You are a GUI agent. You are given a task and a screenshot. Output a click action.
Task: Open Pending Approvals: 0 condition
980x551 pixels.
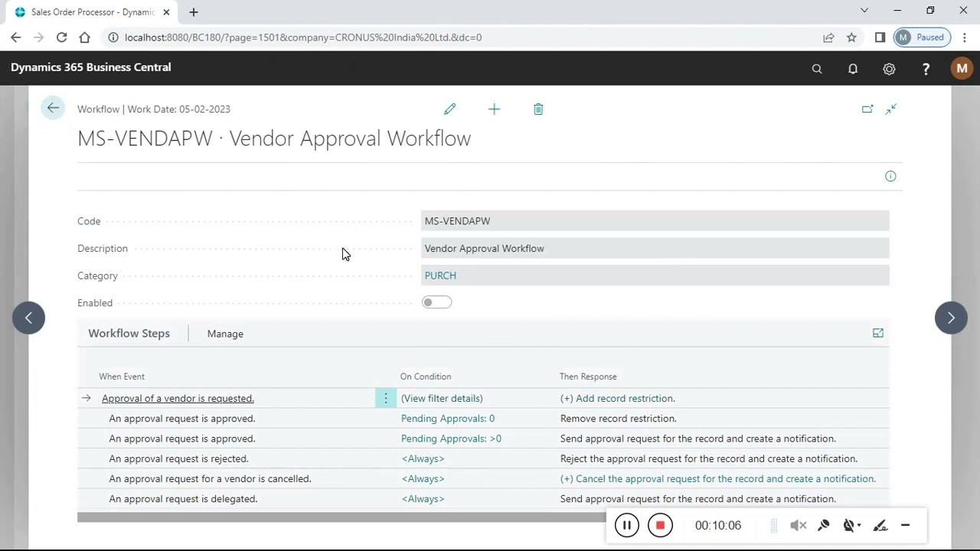pos(448,419)
